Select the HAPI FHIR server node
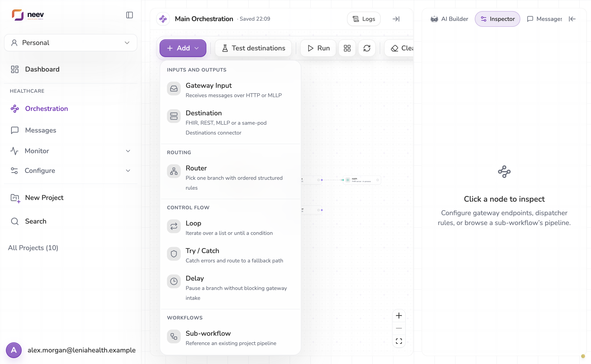Screen dimensions: 591x364 pos(362,180)
